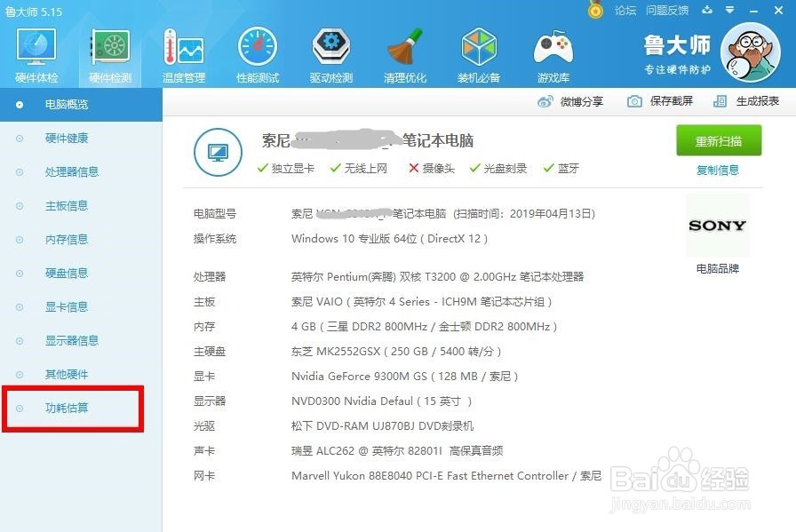Open the 硬件体检 hardware checkup tool
Viewport: 796px width, 532px height.
pos(36,49)
